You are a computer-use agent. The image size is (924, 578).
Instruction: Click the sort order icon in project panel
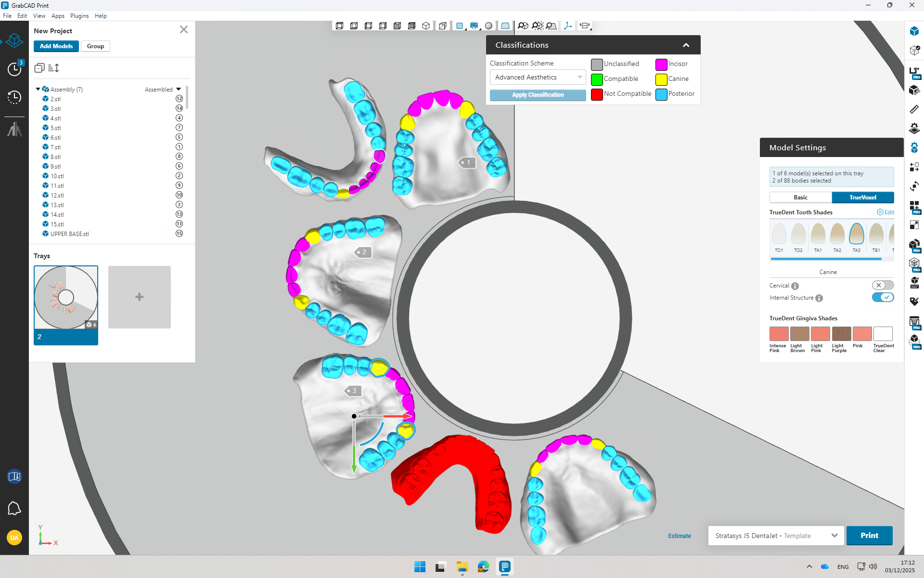(54, 68)
